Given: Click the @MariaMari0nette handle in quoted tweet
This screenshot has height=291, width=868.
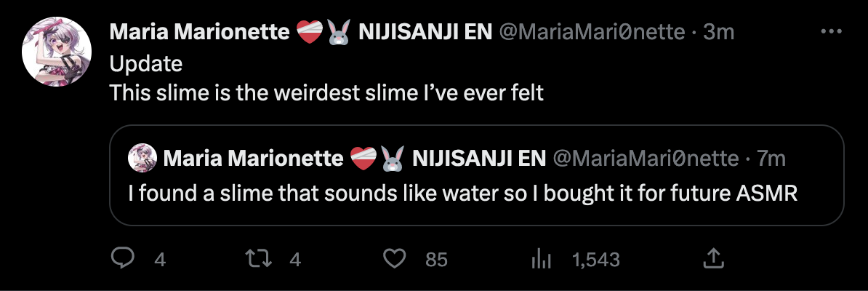Looking at the screenshot, I should click(644, 158).
